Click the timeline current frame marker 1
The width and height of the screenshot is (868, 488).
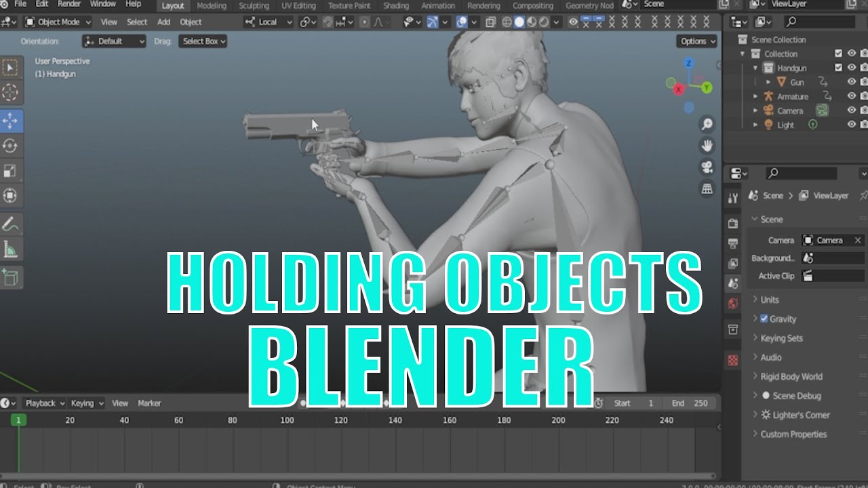(18, 420)
